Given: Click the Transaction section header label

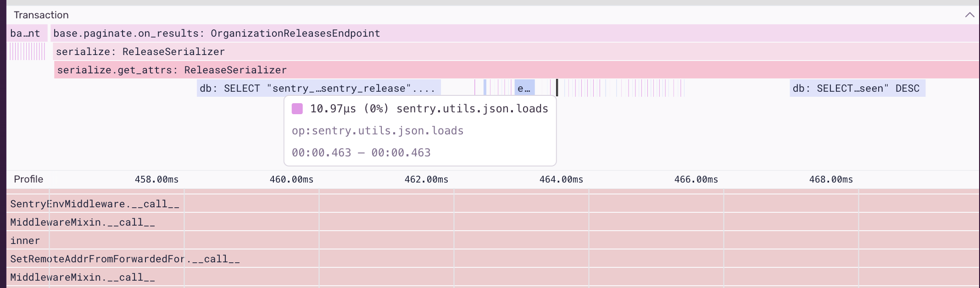Looking at the screenshot, I should [41, 15].
